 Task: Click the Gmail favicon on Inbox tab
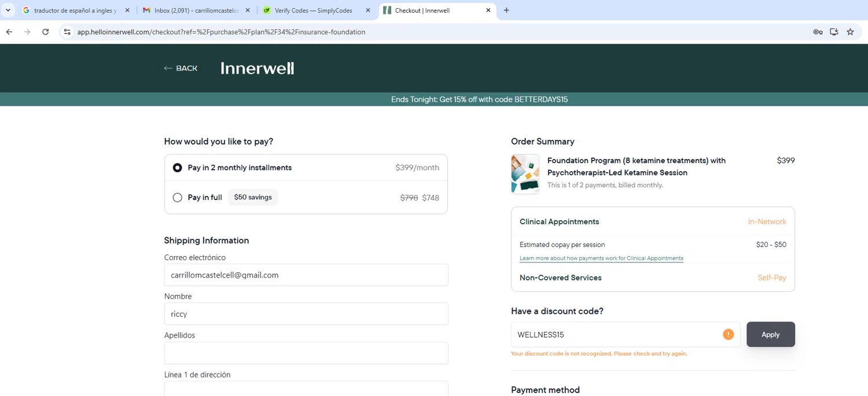coord(146,10)
